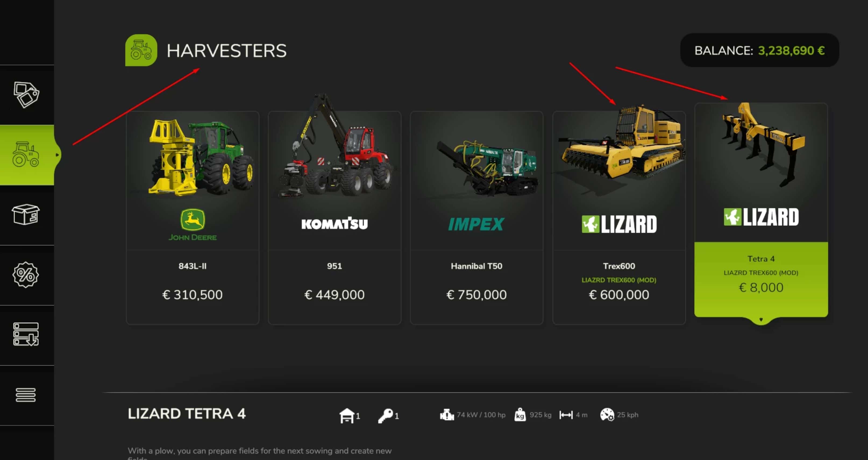
Task: Click the engine power spec icon
Action: [x=447, y=415]
